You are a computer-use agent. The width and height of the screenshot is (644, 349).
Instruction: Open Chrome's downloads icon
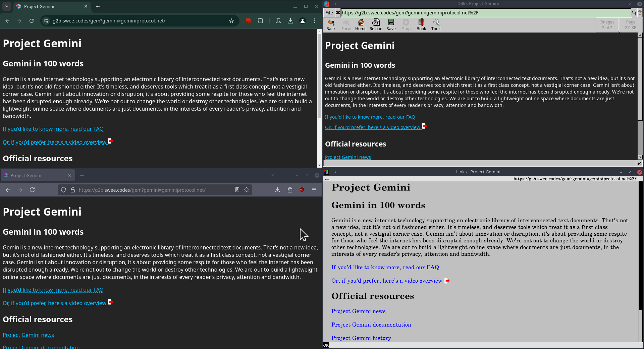290,21
